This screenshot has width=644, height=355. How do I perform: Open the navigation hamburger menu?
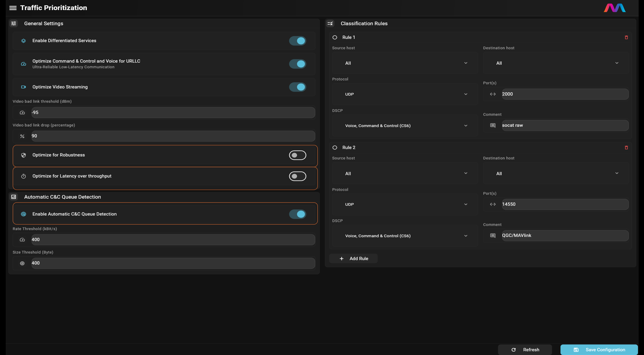point(13,8)
